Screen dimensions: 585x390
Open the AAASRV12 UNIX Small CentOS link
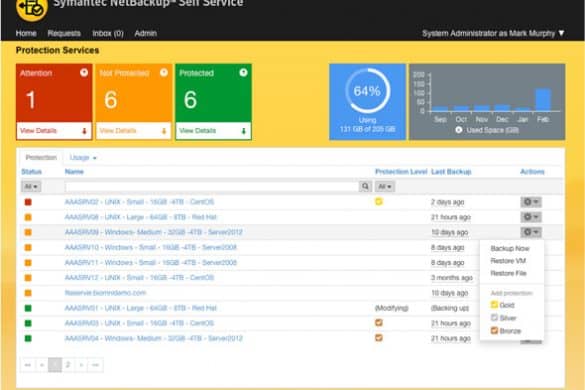tap(140, 278)
